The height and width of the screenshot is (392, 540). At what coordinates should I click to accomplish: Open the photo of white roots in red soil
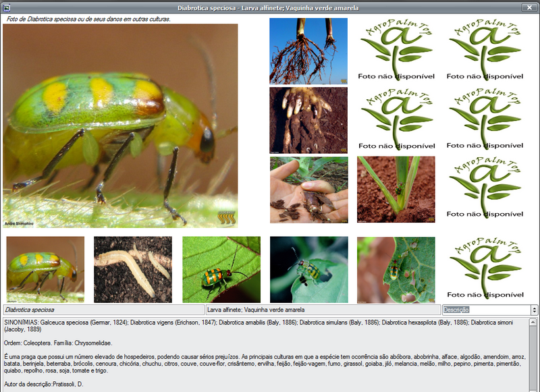308,120
